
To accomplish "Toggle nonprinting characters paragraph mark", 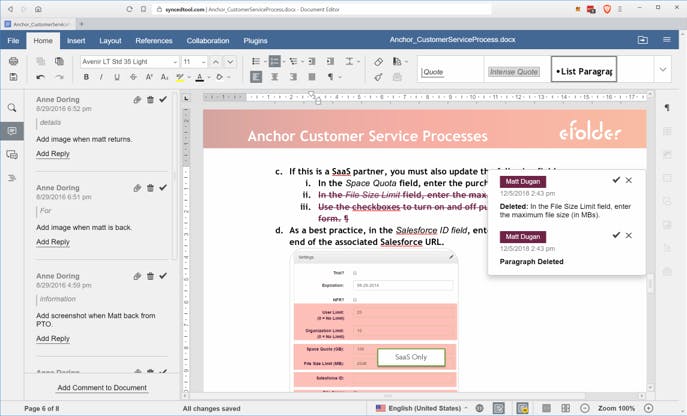I will [331, 77].
